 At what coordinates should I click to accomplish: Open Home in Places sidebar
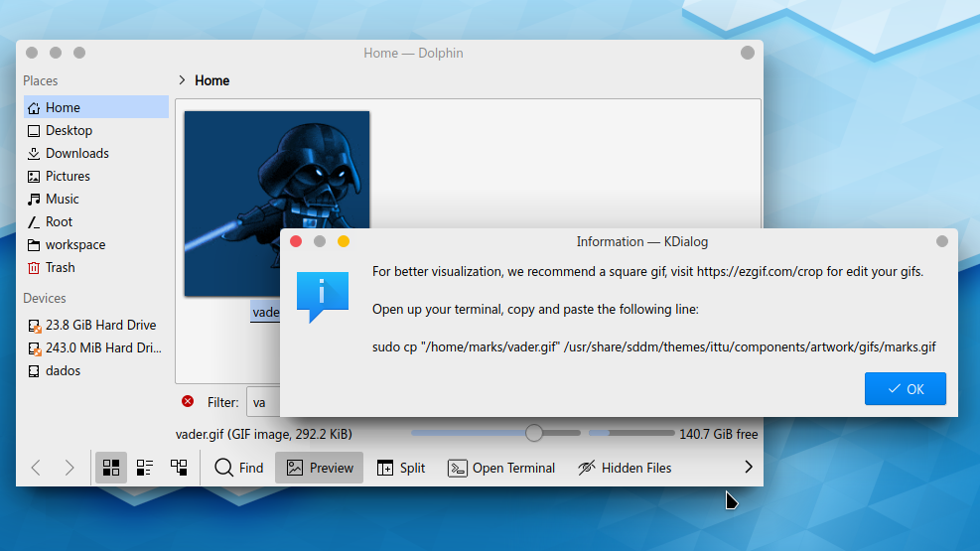click(96, 107)
